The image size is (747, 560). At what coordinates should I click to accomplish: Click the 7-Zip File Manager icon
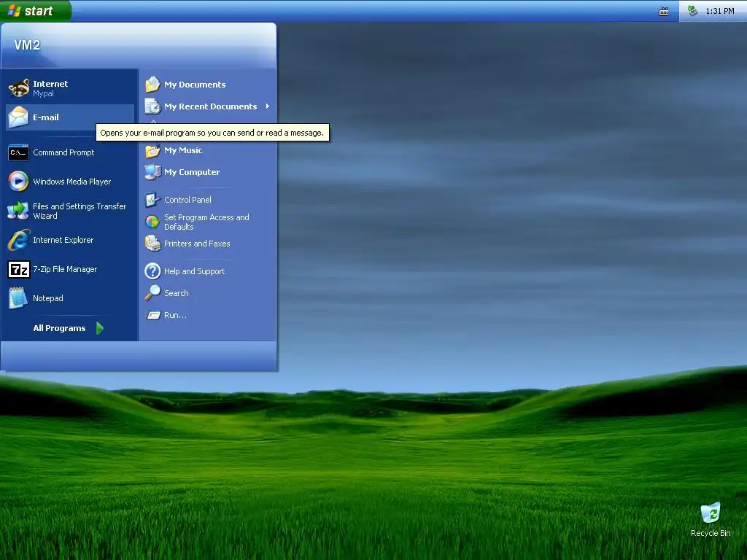pyautogui.click(x=18, y=269)
